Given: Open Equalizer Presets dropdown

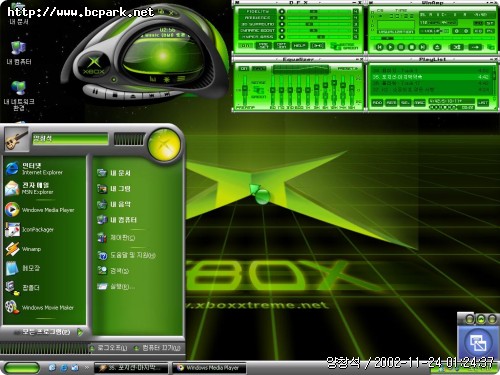Looking at the screenshot, I should (x=347, y=68).
